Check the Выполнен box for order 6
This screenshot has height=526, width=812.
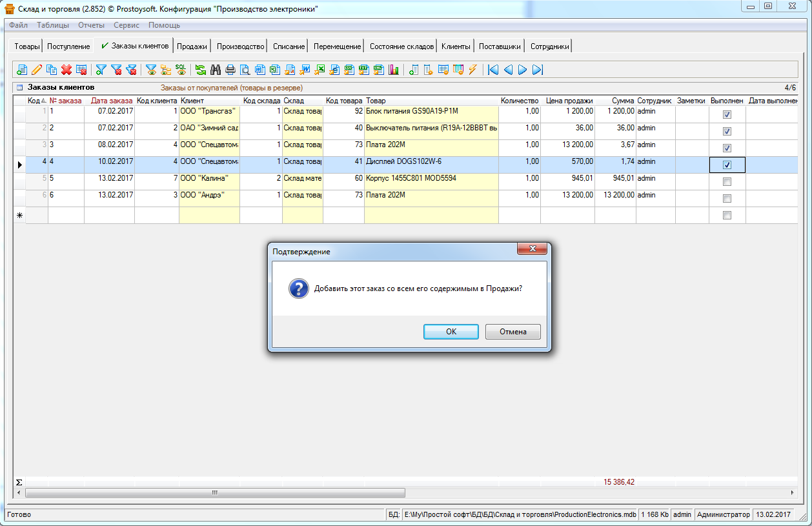727,199
